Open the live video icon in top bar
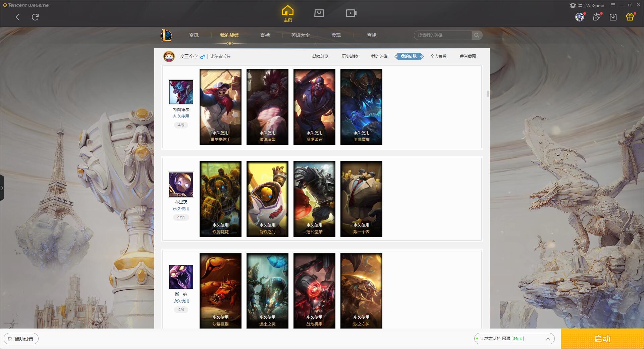644x349 pixels. 351,13
